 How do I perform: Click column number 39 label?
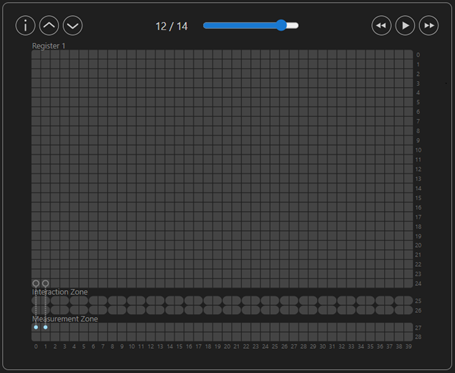click(408, 347)
